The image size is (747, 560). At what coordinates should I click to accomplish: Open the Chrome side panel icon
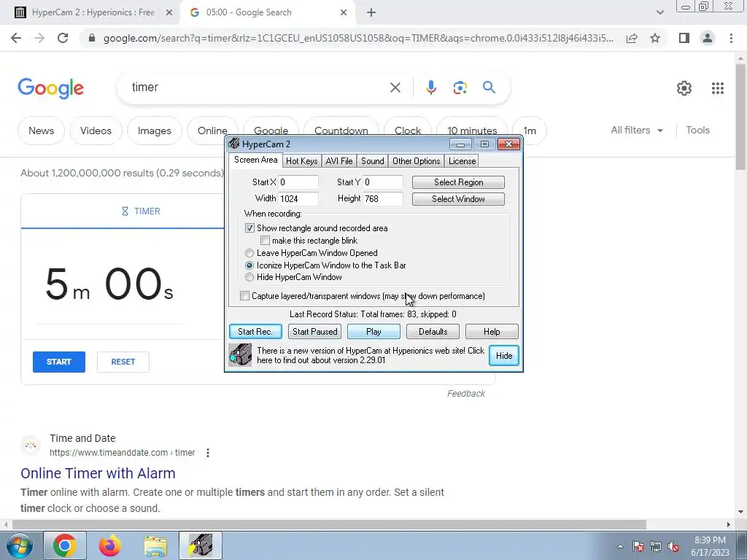tap(684, 38)
